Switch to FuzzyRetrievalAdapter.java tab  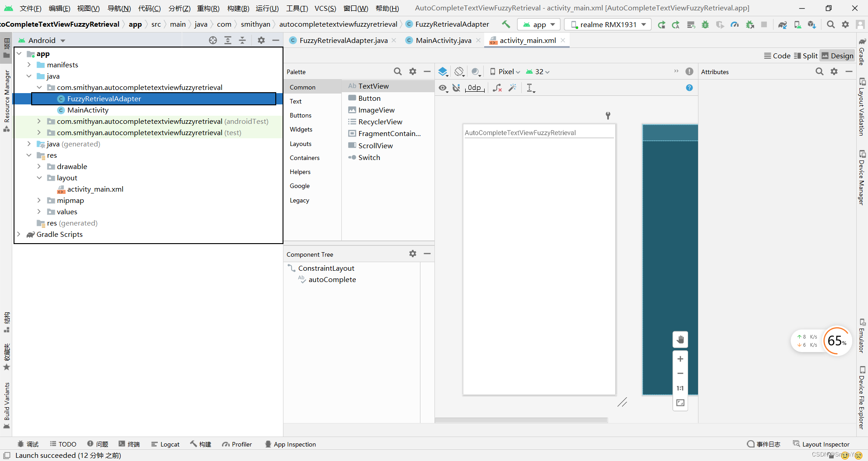click(343, 40)
